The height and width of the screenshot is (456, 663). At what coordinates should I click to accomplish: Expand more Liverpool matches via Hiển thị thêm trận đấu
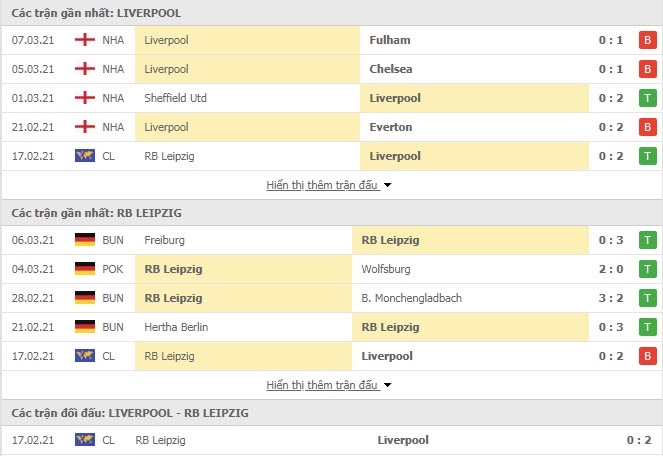click(322, 185)
